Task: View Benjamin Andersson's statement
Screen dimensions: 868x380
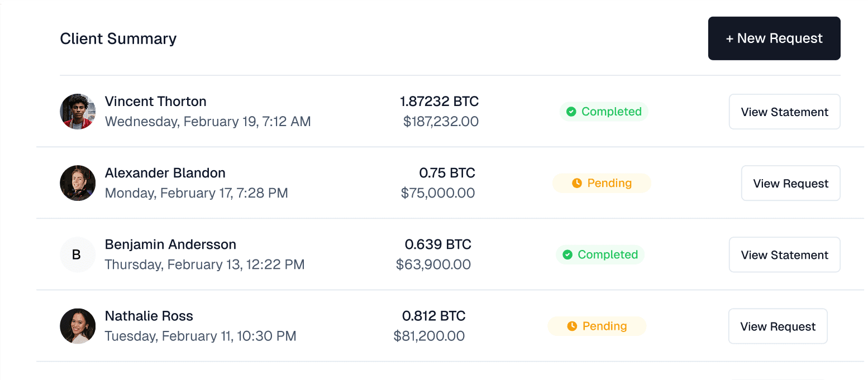Action: (x=784, y=254)
